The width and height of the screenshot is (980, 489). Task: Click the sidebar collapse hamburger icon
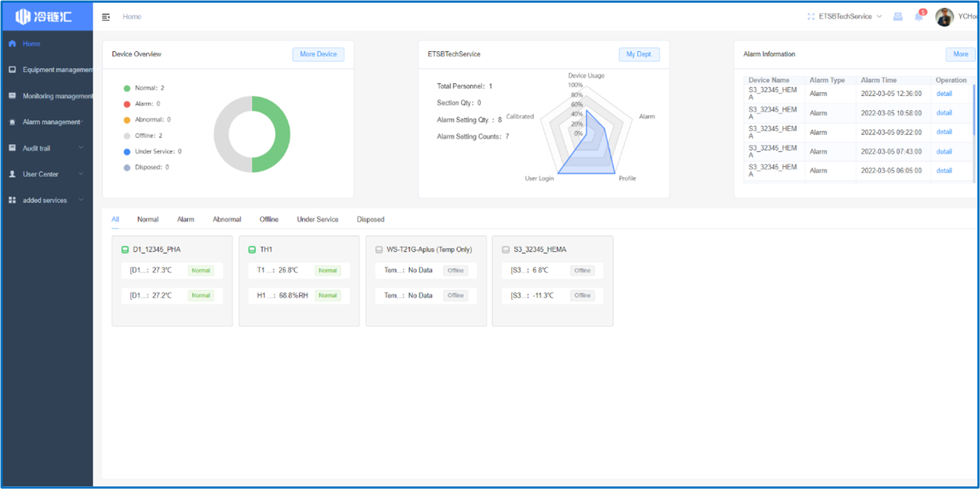coord(106,17)
